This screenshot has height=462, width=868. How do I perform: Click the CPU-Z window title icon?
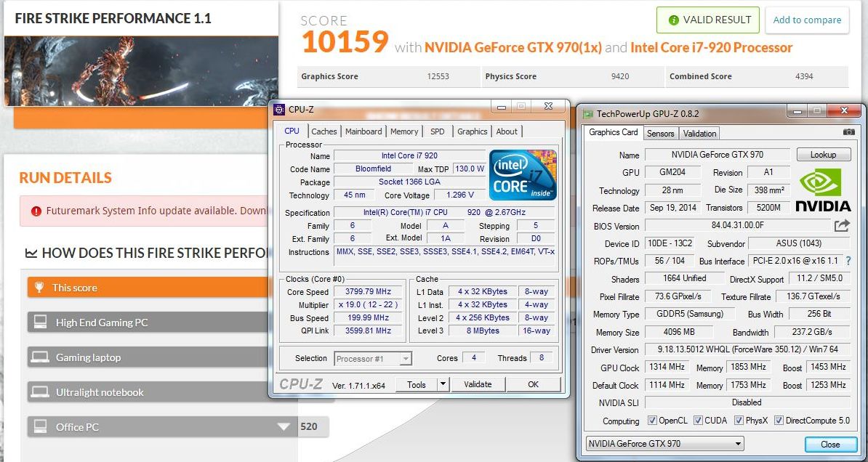click(280, 109)
